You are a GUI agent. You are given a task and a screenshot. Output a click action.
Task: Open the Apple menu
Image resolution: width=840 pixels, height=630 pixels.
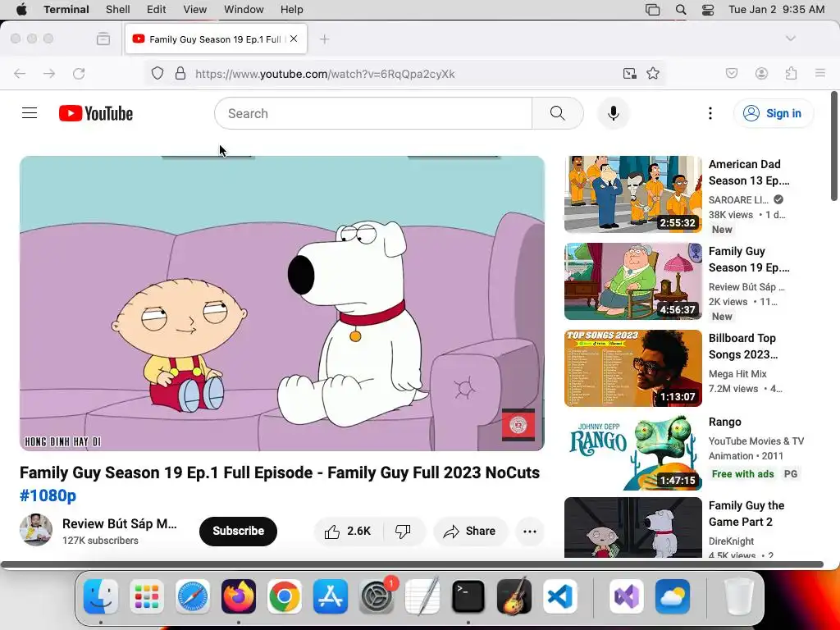point(21,9)
